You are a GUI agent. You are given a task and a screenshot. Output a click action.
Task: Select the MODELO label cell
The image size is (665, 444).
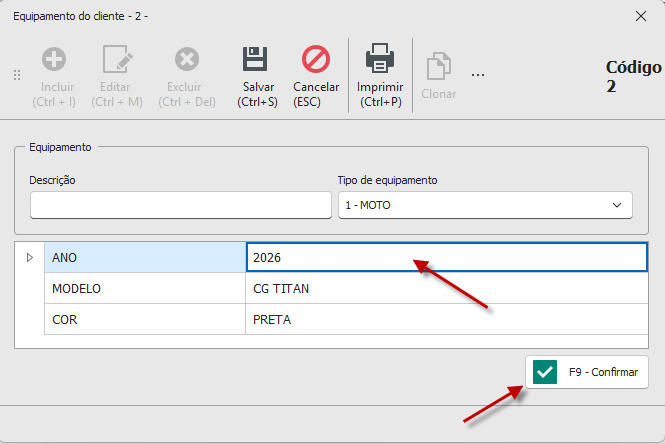(x=145, y=288)
